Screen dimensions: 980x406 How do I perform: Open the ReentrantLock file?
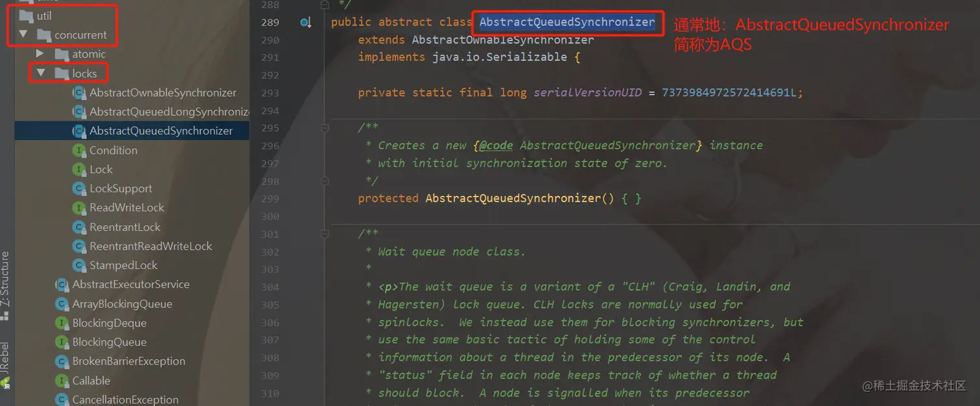(125, 227)
